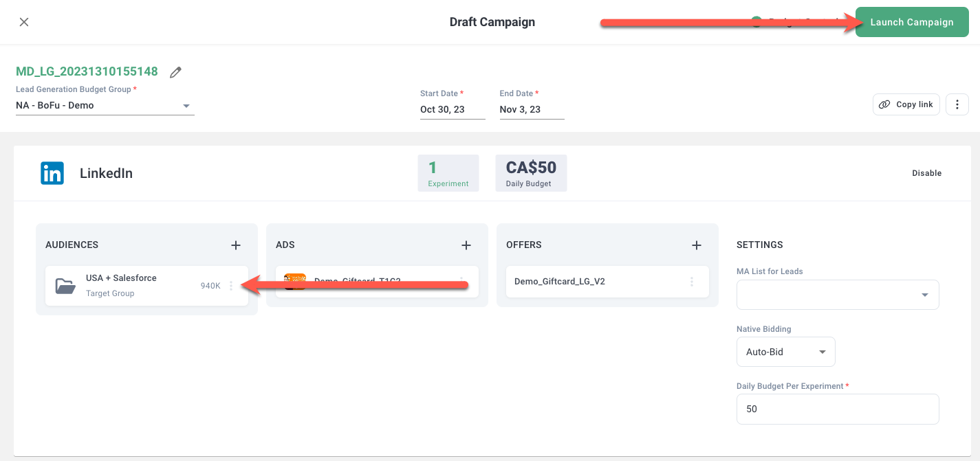
Task: Close the draft campaign with X icon
Action: pyautogui.click(x=24, y=22)
